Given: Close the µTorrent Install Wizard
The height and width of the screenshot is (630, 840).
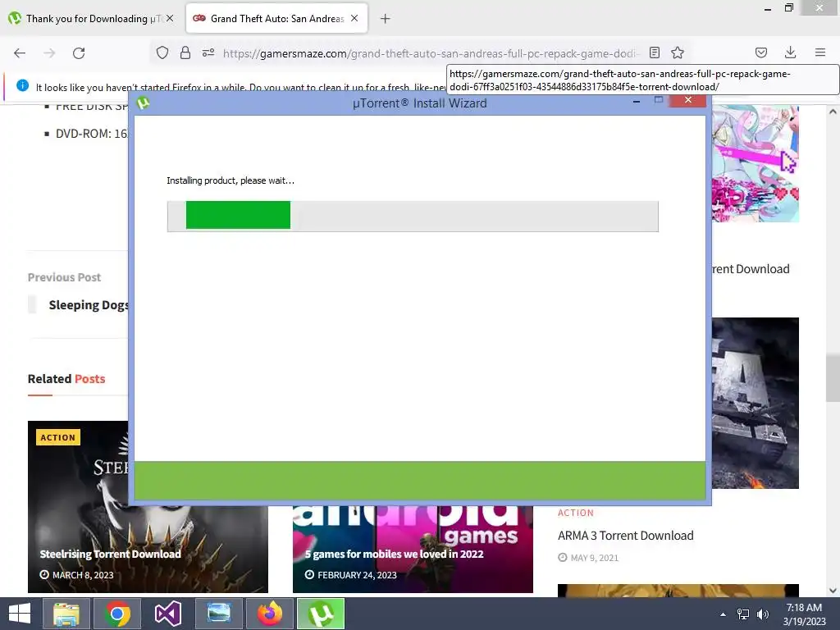Looking at the screenshot, I should (688, 100).
